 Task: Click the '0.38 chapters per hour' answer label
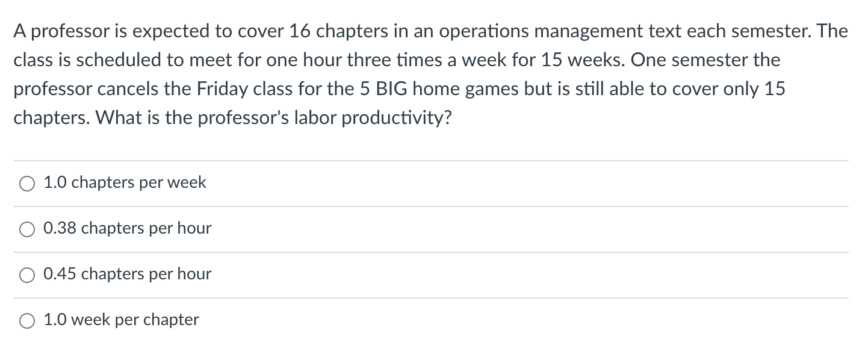[127, 228]
